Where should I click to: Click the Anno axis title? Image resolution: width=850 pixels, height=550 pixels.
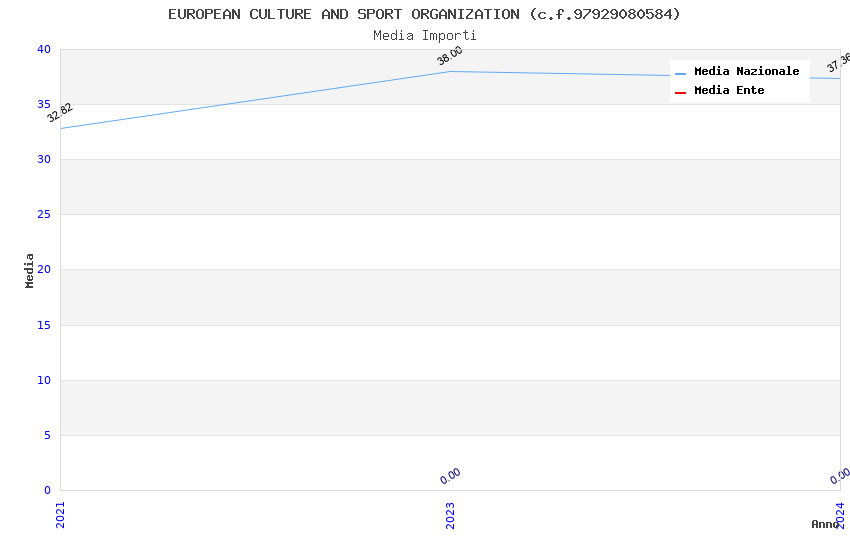pos(825,524)
